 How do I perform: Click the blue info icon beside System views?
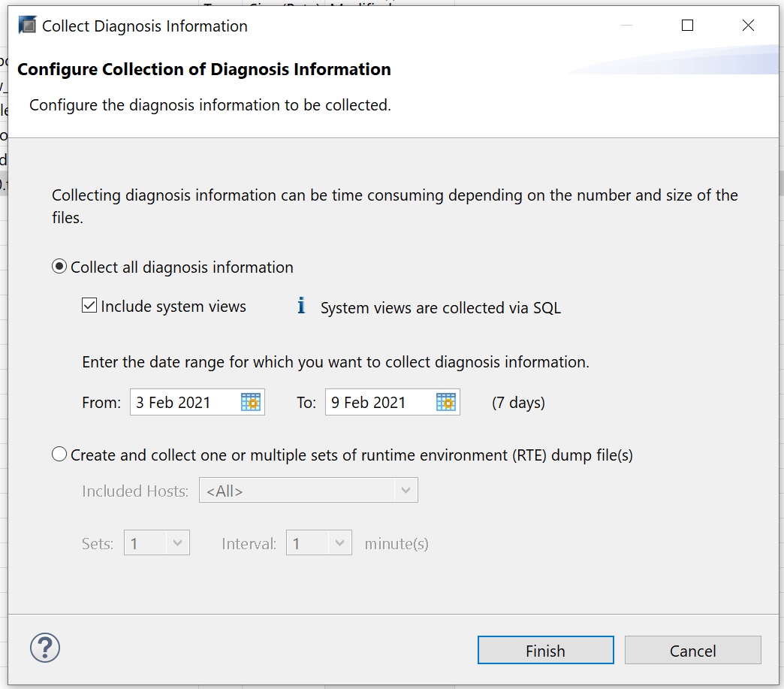tap(301, 307)
